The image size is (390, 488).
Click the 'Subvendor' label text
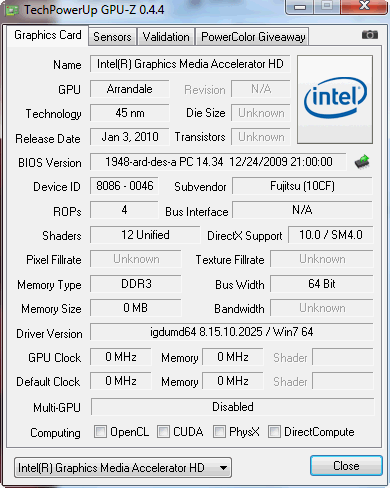point(200,187)
